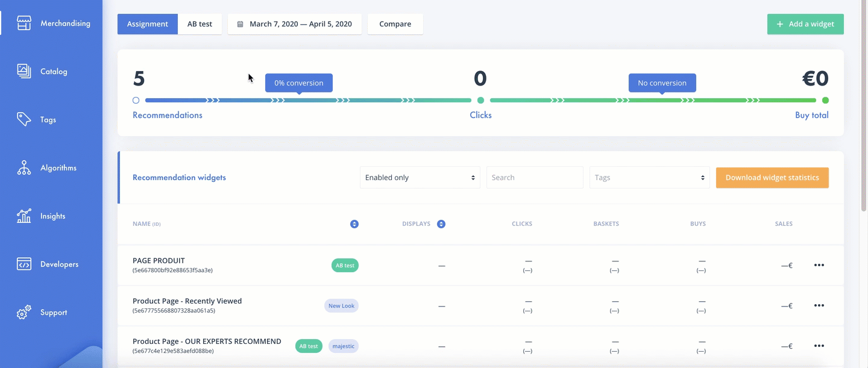Click Download widget statistics button
The width and height of the screenshot is (868, 368).
[x=772, y=178]
